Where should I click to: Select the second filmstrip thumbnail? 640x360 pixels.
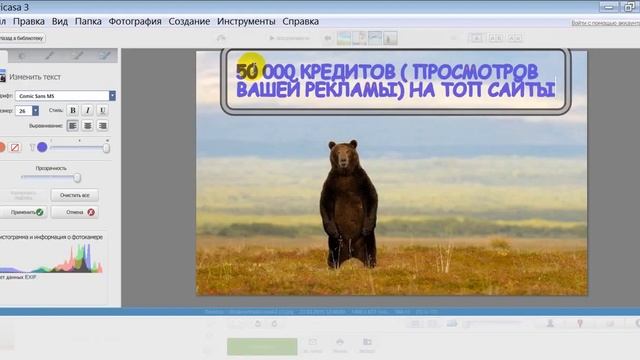(359, 38)
